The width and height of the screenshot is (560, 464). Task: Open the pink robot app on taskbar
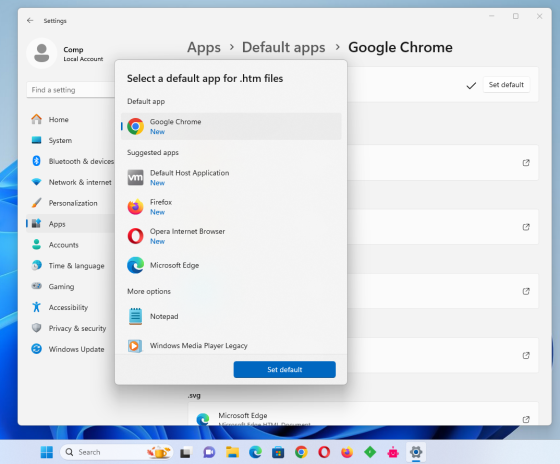pyautogui.click(x=393, y=452)
